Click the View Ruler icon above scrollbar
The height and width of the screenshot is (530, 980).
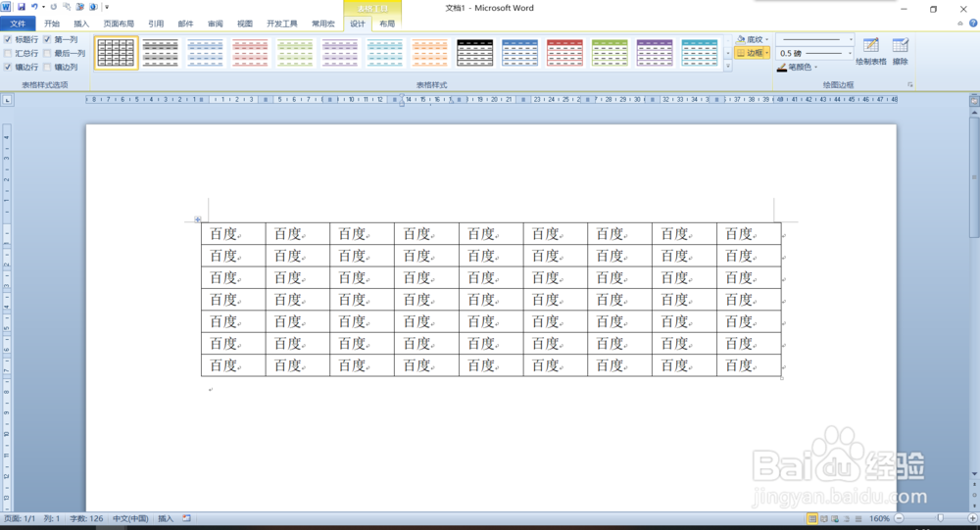point(974,100)
